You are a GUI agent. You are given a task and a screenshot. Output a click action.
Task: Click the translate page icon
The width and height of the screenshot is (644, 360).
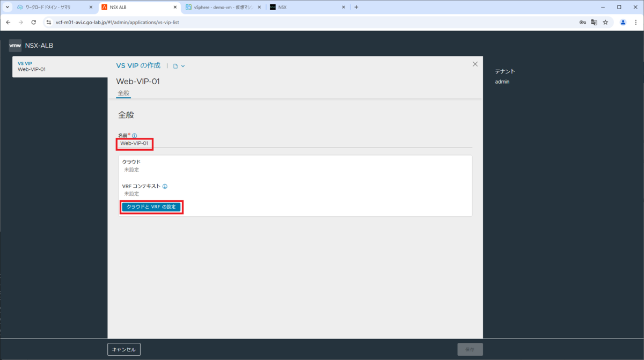[594, 22]
